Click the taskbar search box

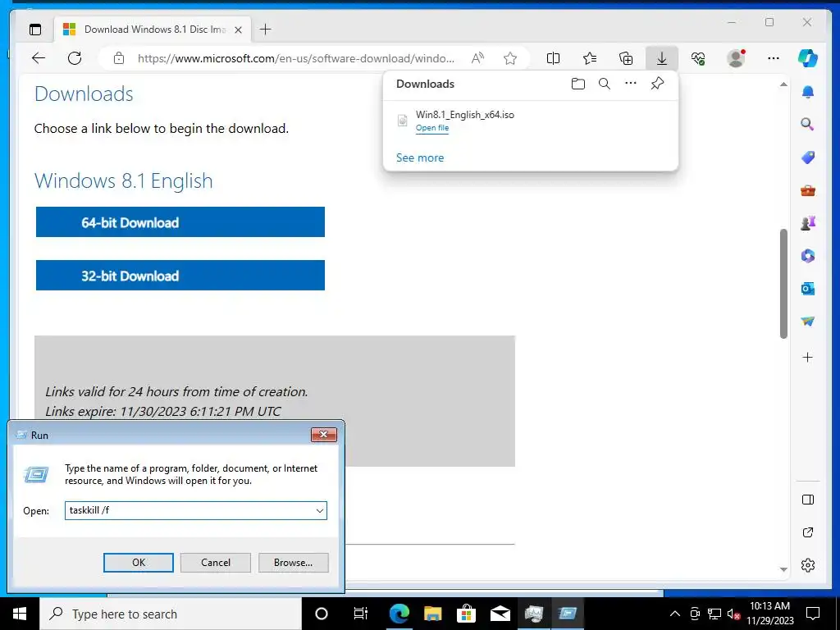[171, 614]
